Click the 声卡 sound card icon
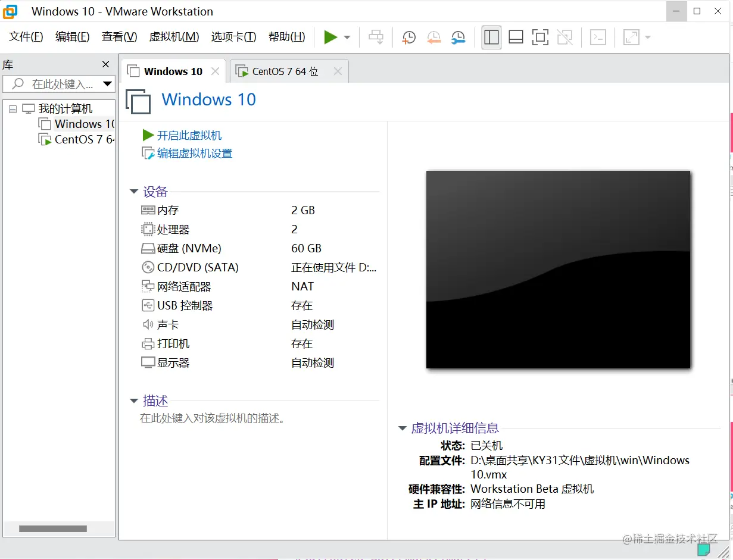This screenshot has height=560, width=733. pos(148,324)
